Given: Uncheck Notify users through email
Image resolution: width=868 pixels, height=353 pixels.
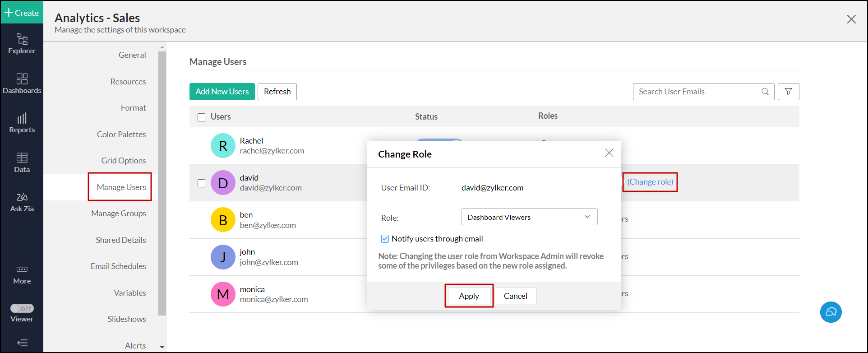Looking at the screenshot, I should (x=385, y=239).
